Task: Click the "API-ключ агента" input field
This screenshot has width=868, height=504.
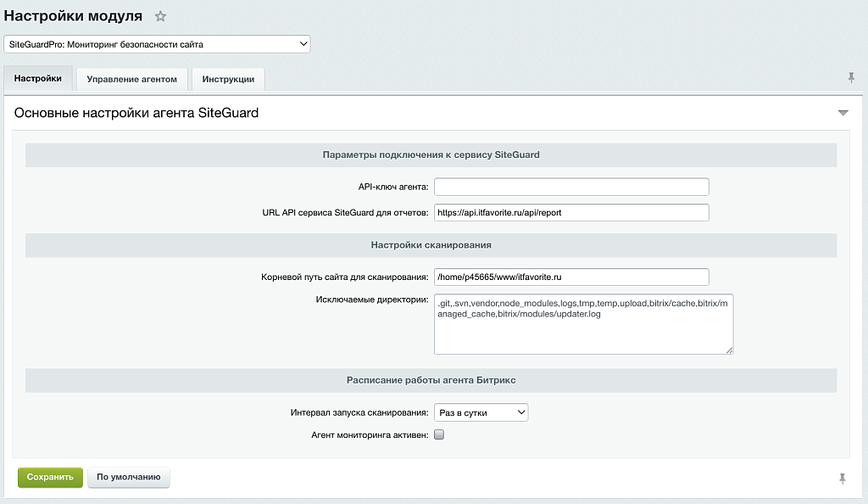Action: 570,187
